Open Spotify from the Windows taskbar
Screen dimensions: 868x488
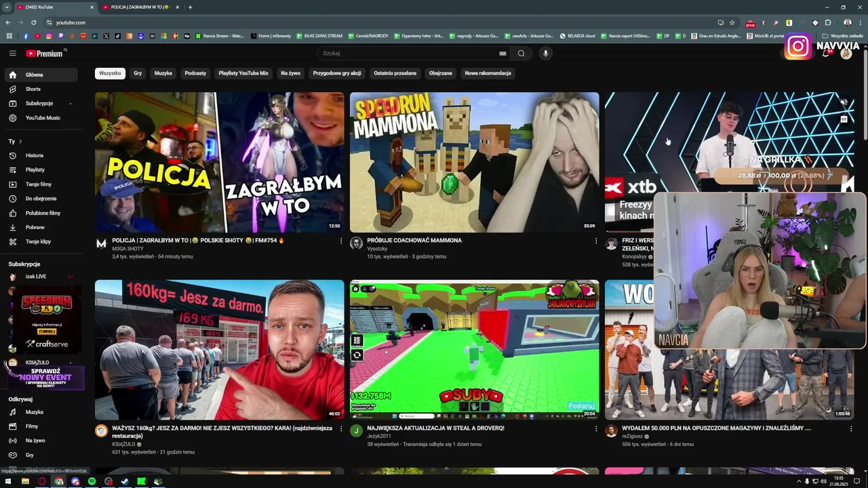(92, 481)
